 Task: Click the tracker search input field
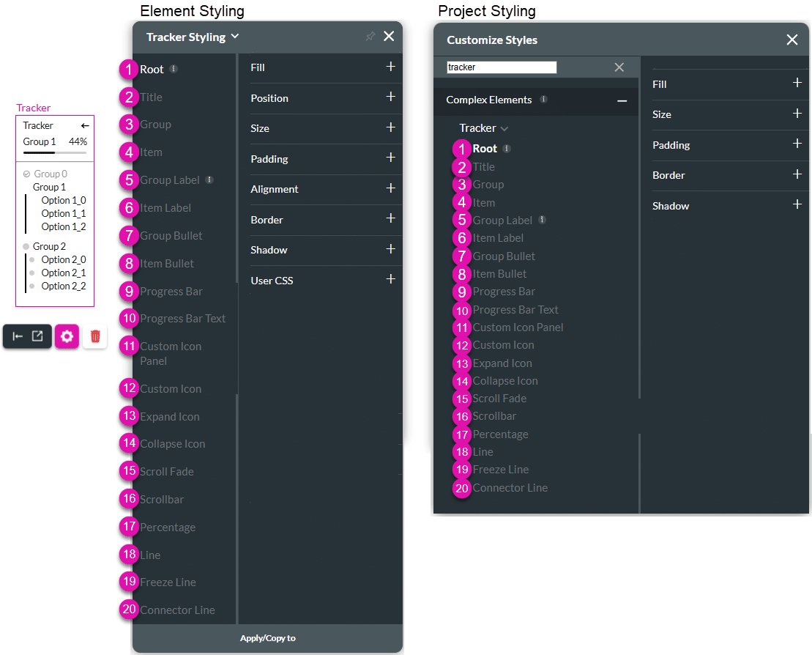[x=502, y=67]
